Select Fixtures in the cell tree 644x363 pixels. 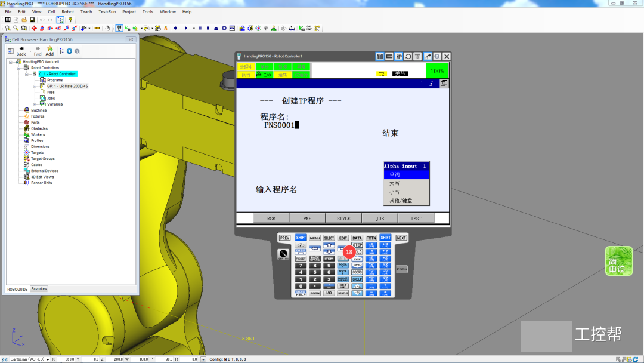tap(38, 116)
